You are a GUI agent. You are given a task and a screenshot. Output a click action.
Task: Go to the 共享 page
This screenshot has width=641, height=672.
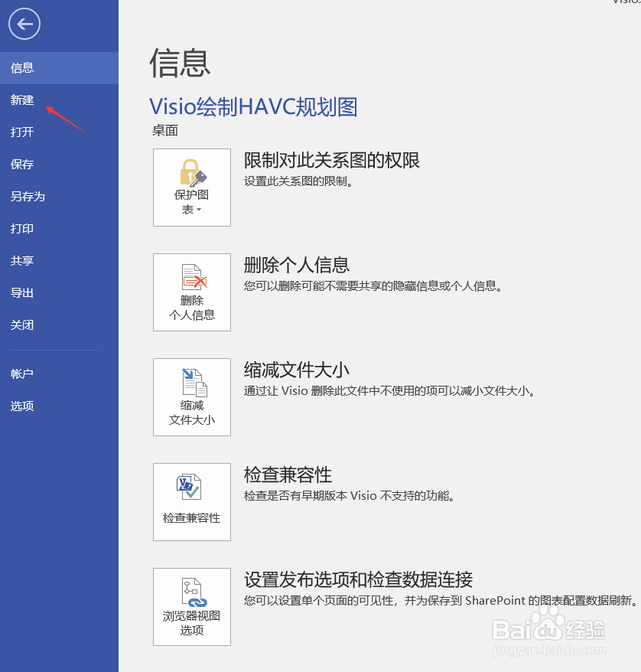[59, 260]
